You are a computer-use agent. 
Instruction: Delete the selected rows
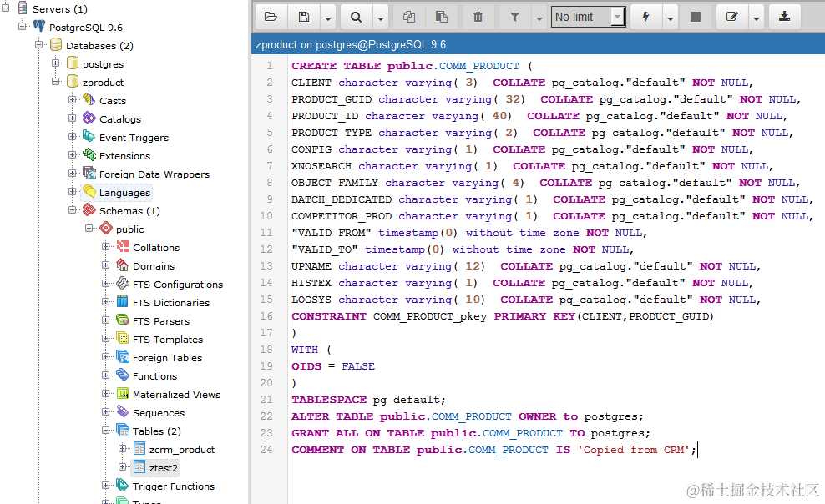pyautogui.click(x=477, y=16)
